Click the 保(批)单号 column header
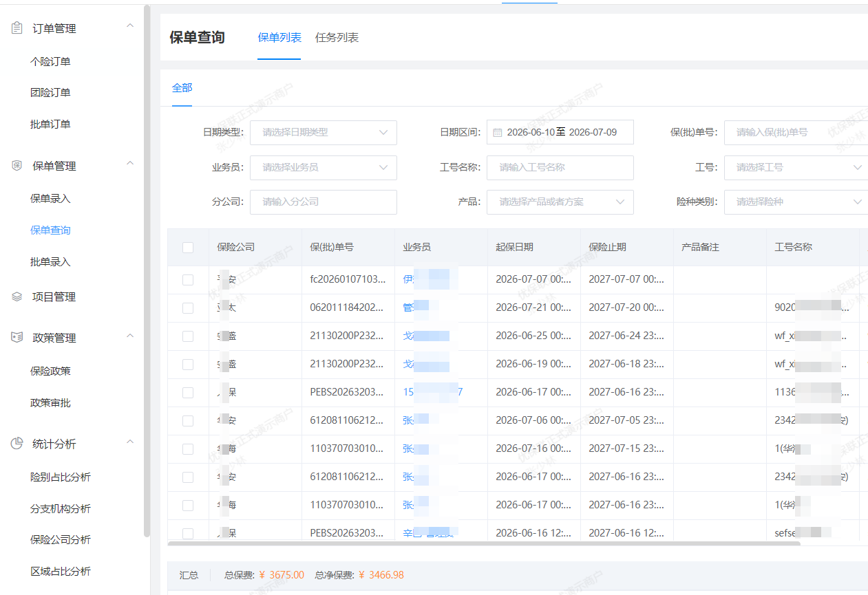This screenshot has height=595, width=868. pos(332,248)
